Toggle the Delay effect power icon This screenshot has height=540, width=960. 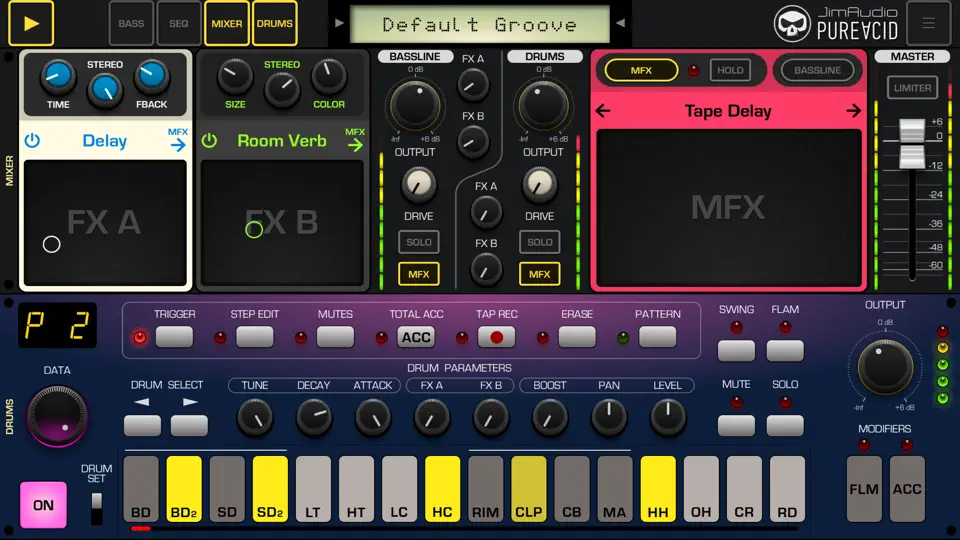pyautogui.click(x=32, y=141)
